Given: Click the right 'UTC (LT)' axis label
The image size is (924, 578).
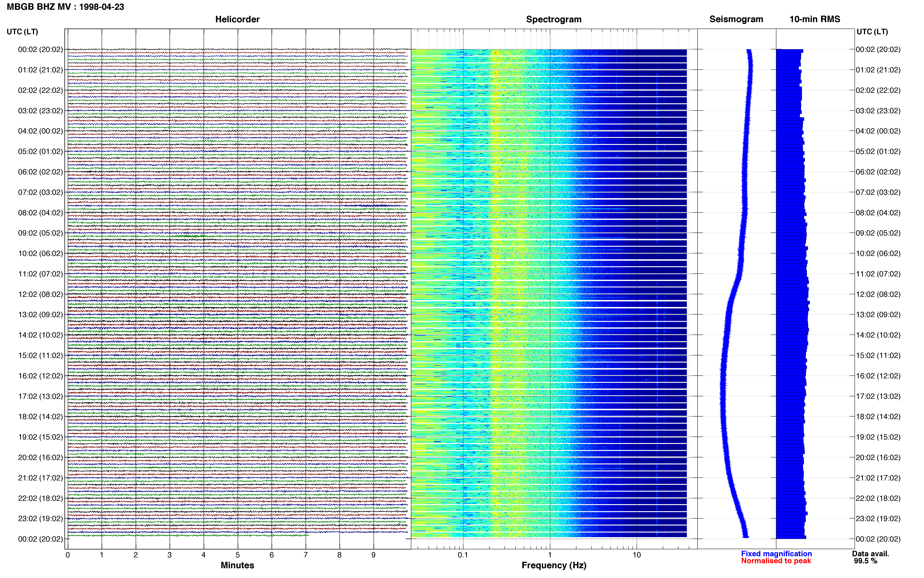Looking at the screenshot, I should [872, 32].
